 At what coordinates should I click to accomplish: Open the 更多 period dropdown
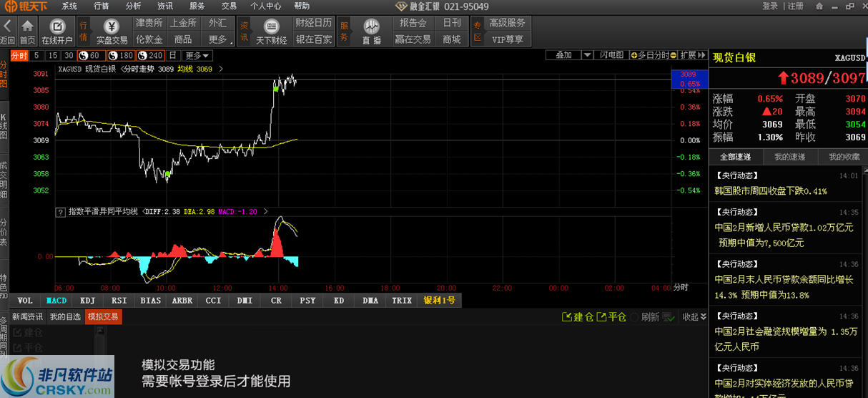197,55
